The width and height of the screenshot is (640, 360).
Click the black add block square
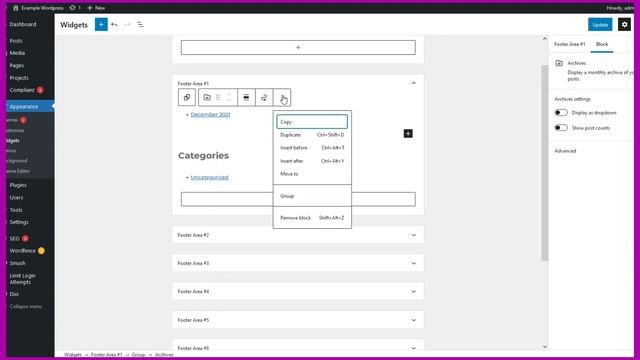coord(408,133)
